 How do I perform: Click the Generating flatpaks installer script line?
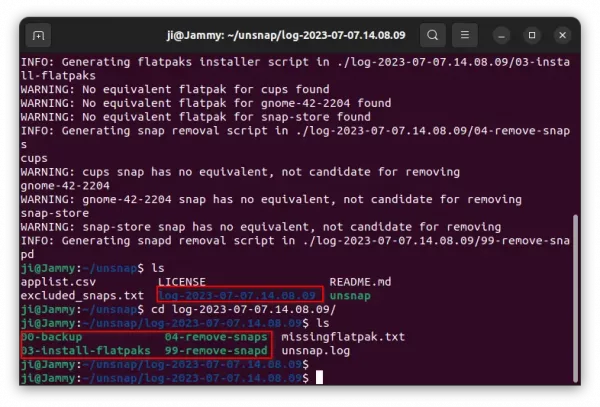295,69
